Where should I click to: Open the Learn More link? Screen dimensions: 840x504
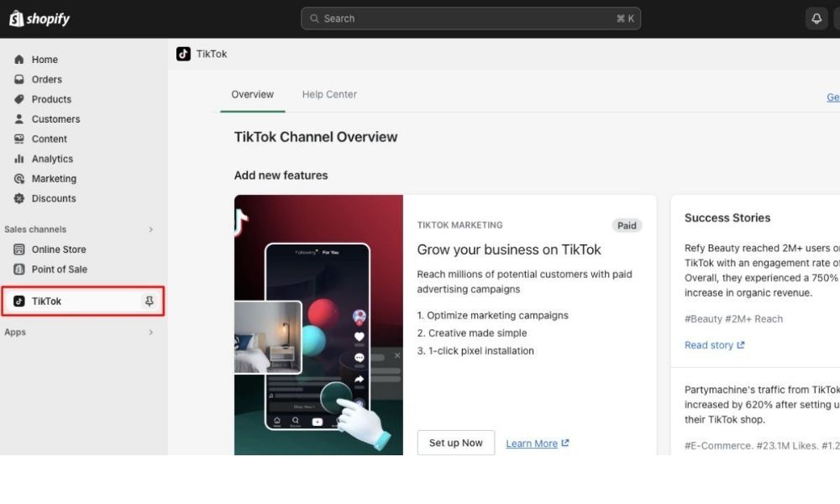(532, 444)
